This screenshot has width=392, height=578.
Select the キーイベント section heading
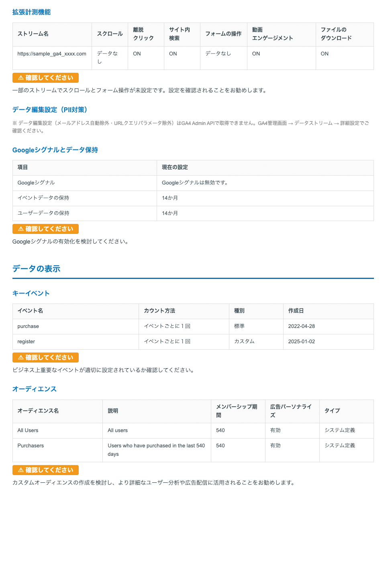point(31,293)
